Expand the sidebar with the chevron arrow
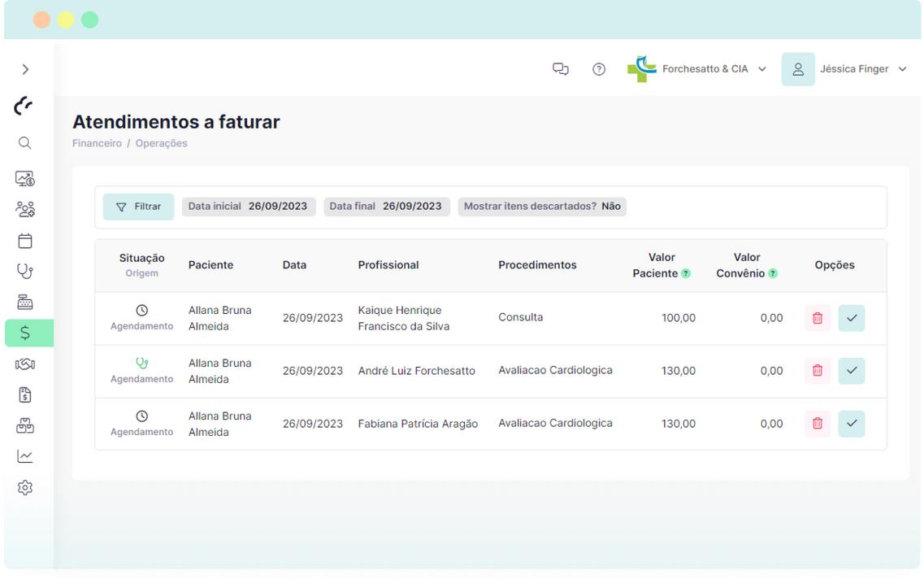 pyautogui.click(x=25, y=69)
